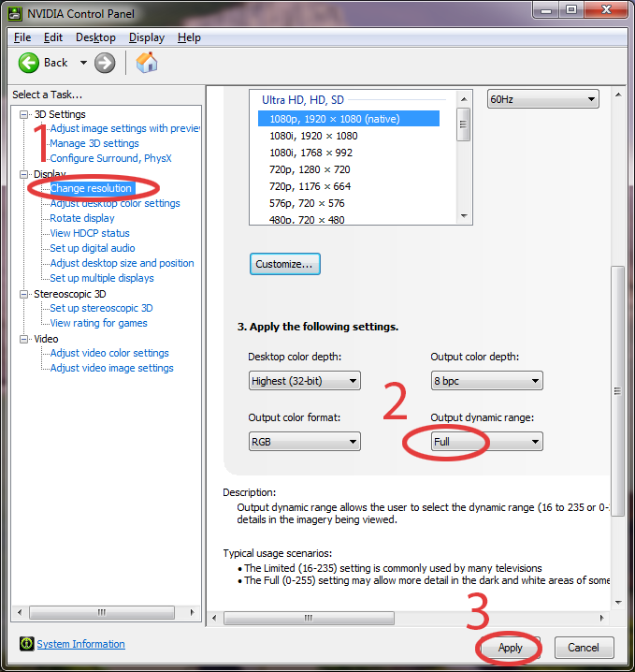Click main panel horizontal scroll left arrow
The image size is (635, 672).
pyautogui.click(x=214, y=618)
